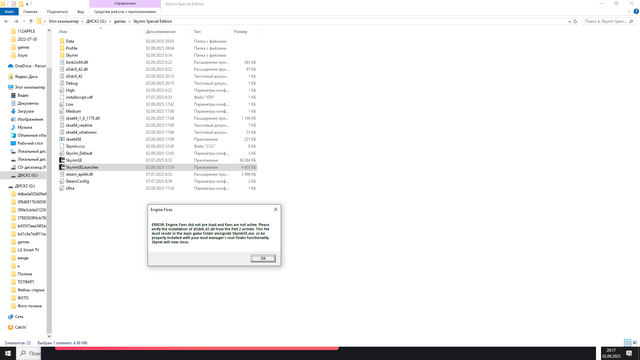Image resolution: width=640 pixels, height=360 pixels.
Task: Select the Data folder icon
Action: 62,41
